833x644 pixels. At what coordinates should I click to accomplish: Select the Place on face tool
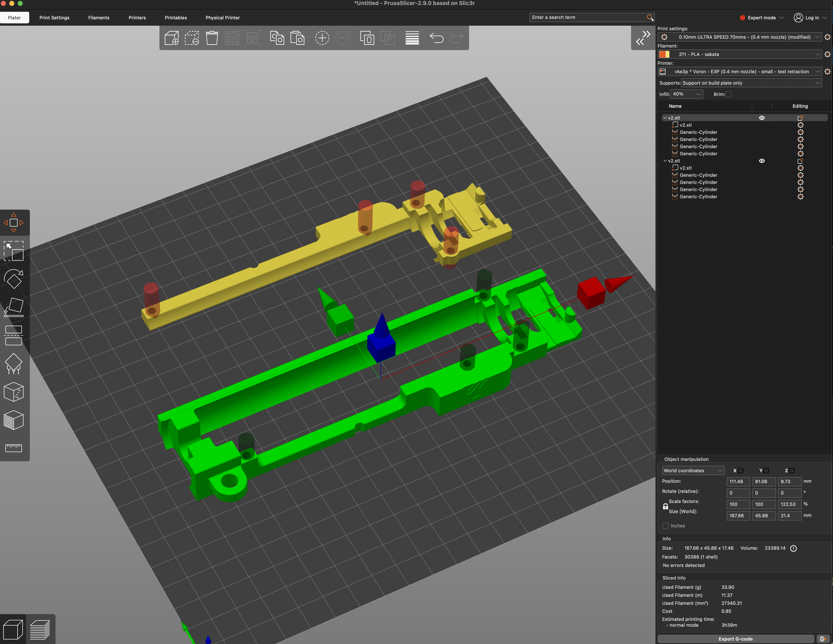click(x=14, y=307)
